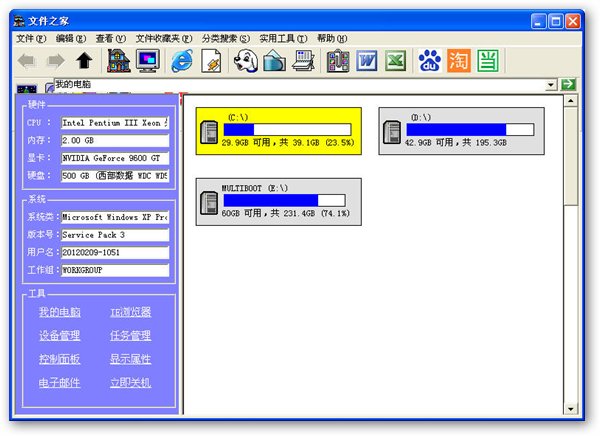Click the D:\ drive usage bar
Screen dimensions: 600x436
coord(470,129)
